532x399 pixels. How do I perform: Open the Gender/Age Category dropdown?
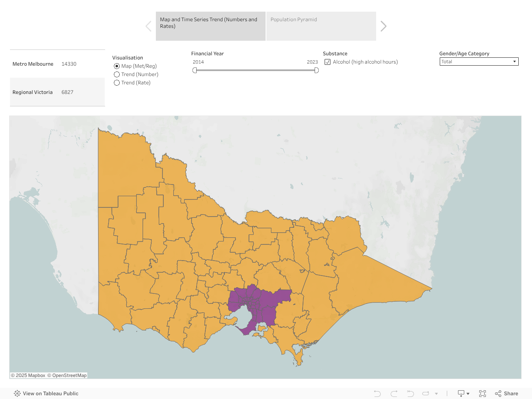coord(479,62)
